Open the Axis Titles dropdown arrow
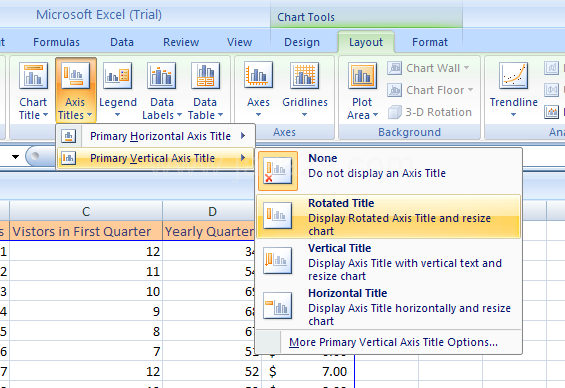This screenshot has width=565, height=388. tap(89, 115)
